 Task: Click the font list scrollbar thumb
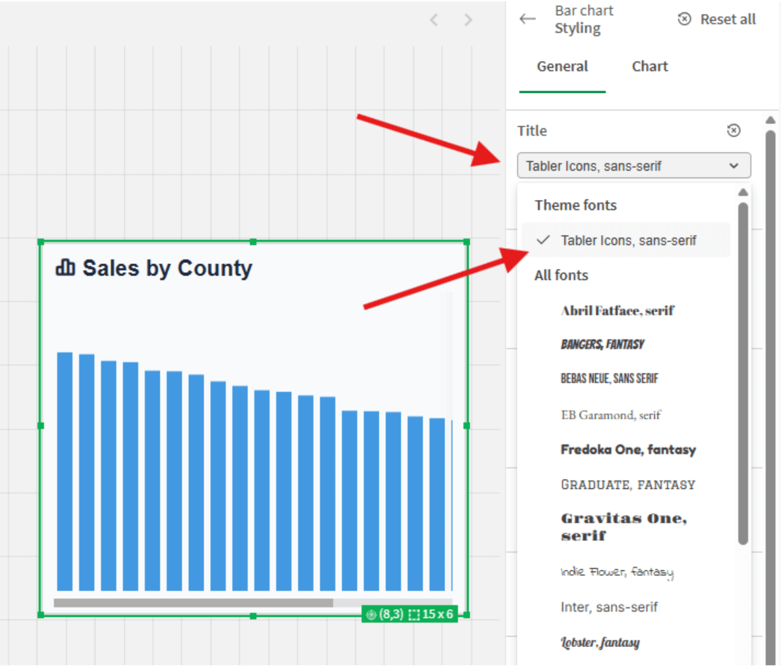[743, 374]
